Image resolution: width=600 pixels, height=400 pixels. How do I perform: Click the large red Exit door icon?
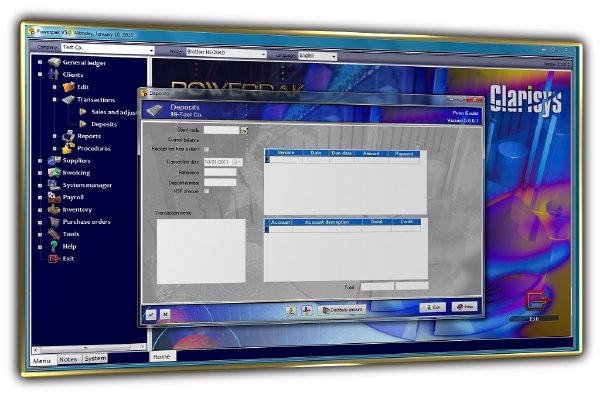tap(538, 300)
